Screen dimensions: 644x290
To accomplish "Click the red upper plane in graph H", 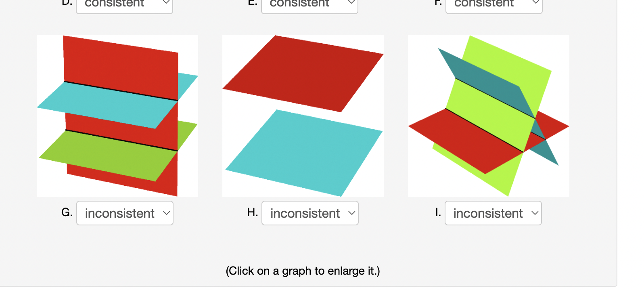I will (303, 73).
